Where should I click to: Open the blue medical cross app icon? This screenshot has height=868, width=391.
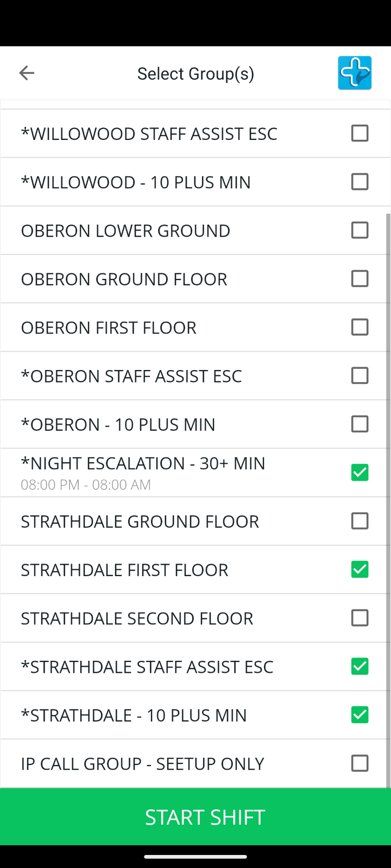pos(355,73)
